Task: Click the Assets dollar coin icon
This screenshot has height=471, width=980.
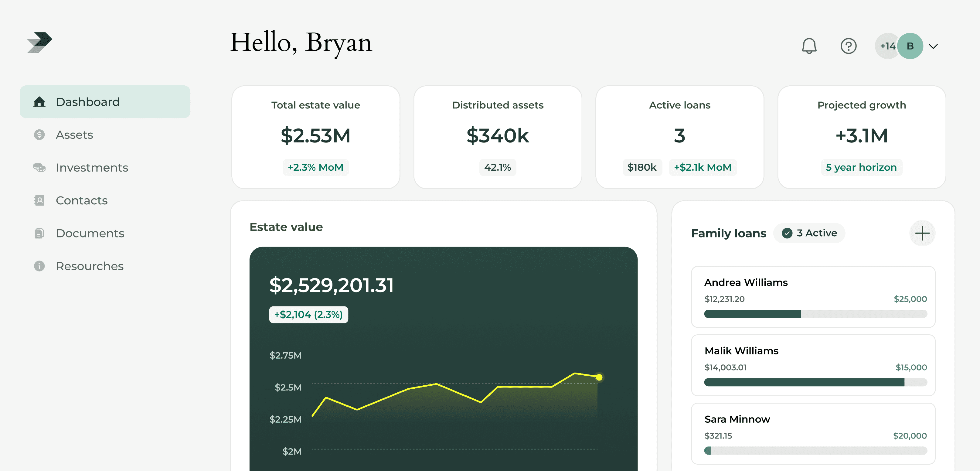Action: point(39,135)
